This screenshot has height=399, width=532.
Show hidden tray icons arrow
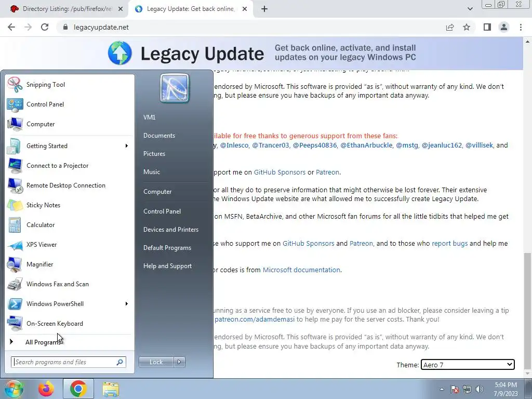[442, 389]
